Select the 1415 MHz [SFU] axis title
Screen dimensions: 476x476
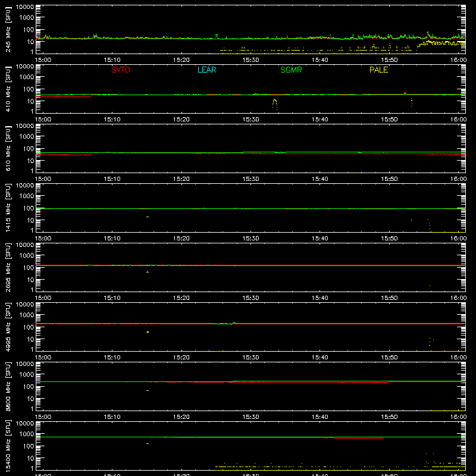[8, 208]
